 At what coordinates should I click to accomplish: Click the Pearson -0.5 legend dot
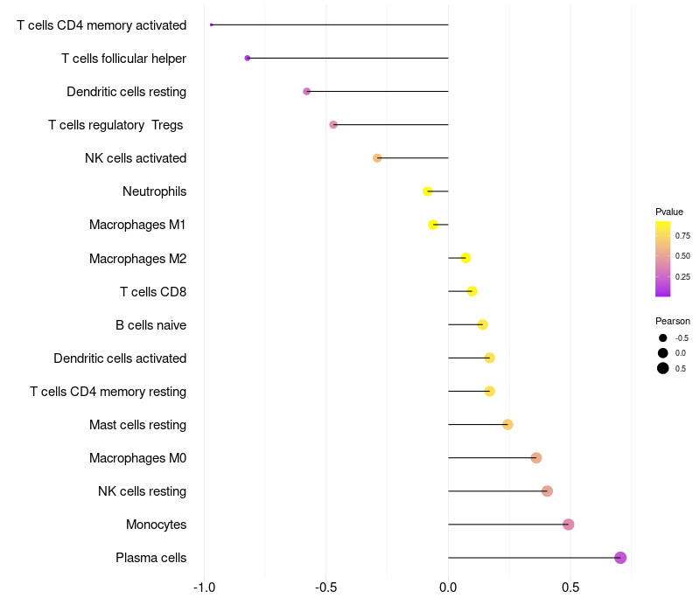663,338
